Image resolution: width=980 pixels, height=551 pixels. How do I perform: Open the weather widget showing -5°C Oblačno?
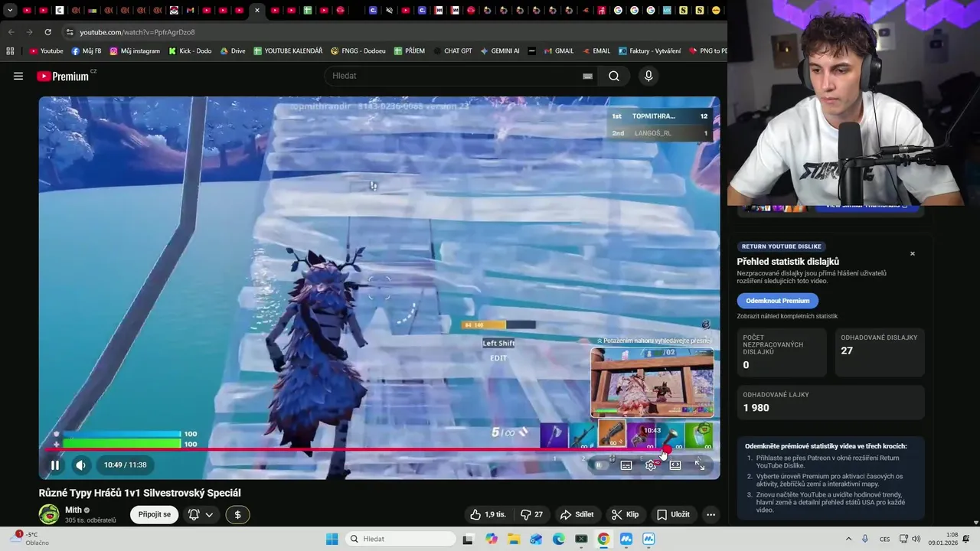coord(28,539)
